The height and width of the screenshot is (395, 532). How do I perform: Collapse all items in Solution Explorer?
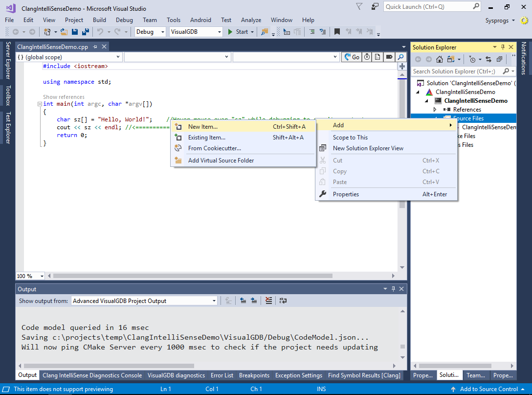[500, 59]
